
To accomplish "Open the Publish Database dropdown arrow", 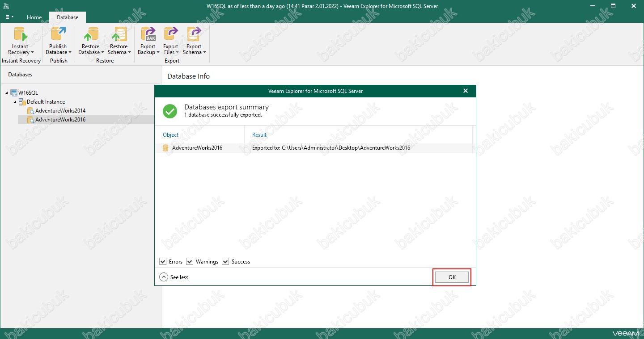I will [70, 53].
